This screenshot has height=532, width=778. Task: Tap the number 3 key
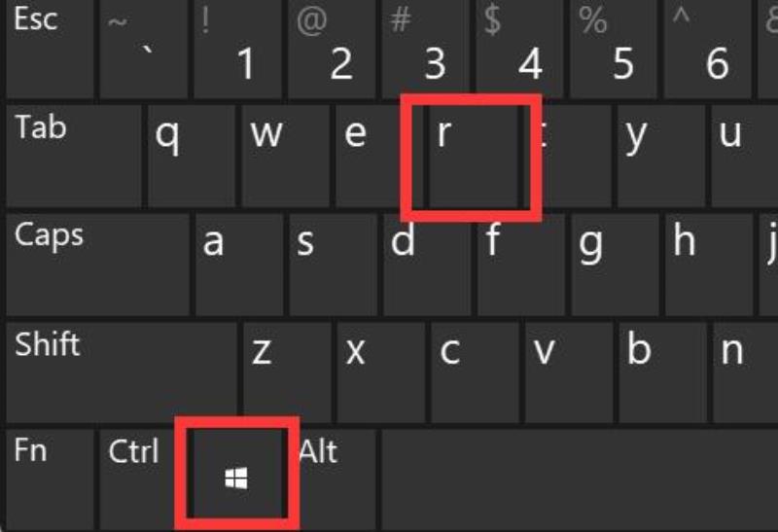426,50
